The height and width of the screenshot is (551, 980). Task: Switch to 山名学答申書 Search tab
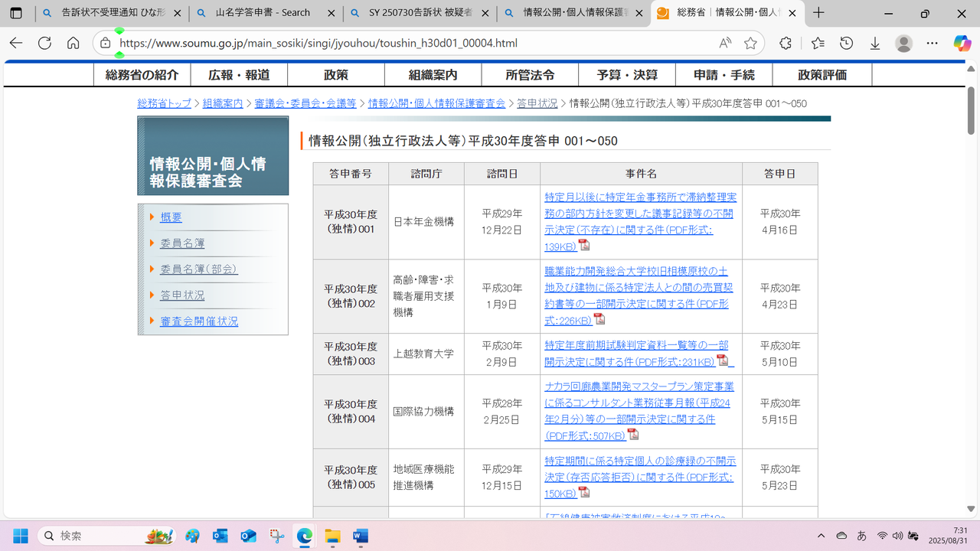(x=265, y=13)
